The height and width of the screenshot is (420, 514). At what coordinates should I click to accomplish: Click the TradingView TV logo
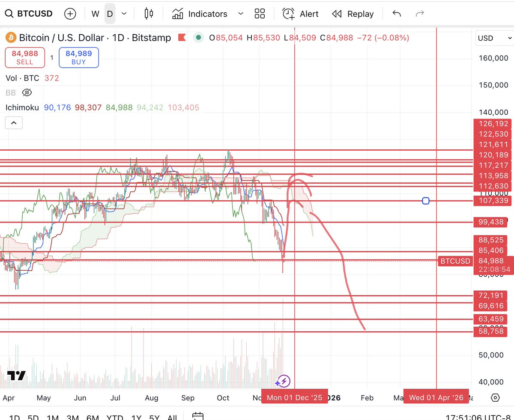(x=16, y=376)
